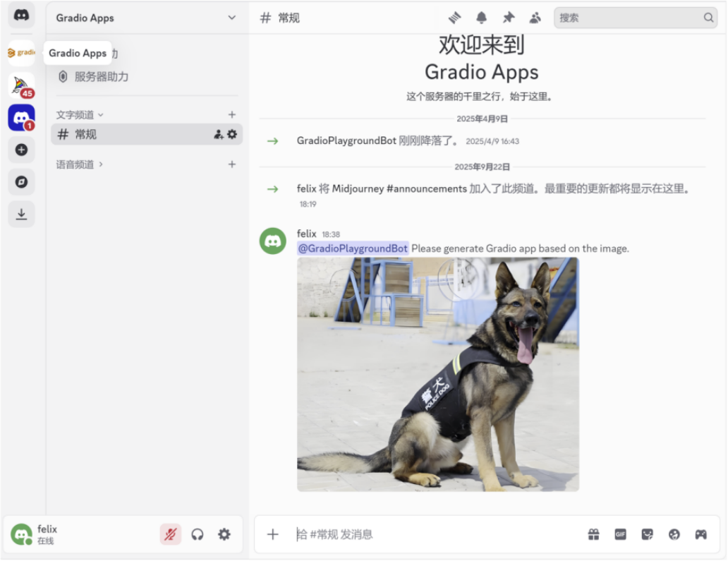
Task: Click GradioPlaygroundBot name in join message
Action: pos(346,140)
